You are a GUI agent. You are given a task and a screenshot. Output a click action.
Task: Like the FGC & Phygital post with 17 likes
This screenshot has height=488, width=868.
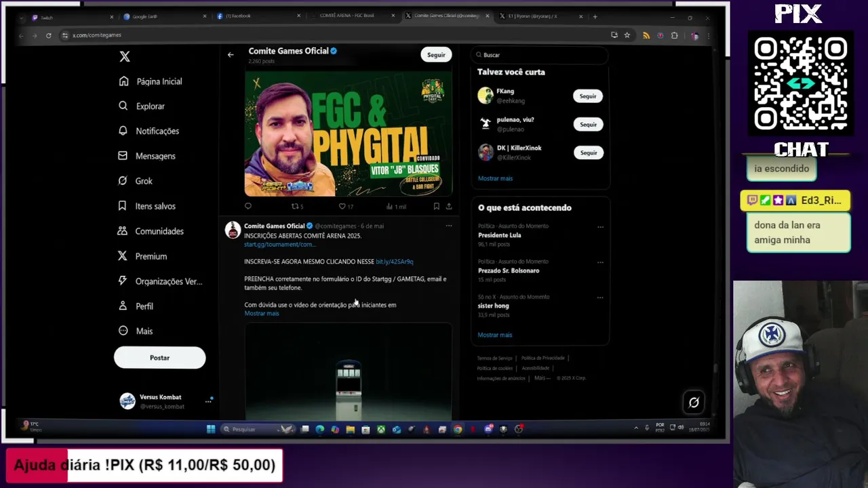346,206
